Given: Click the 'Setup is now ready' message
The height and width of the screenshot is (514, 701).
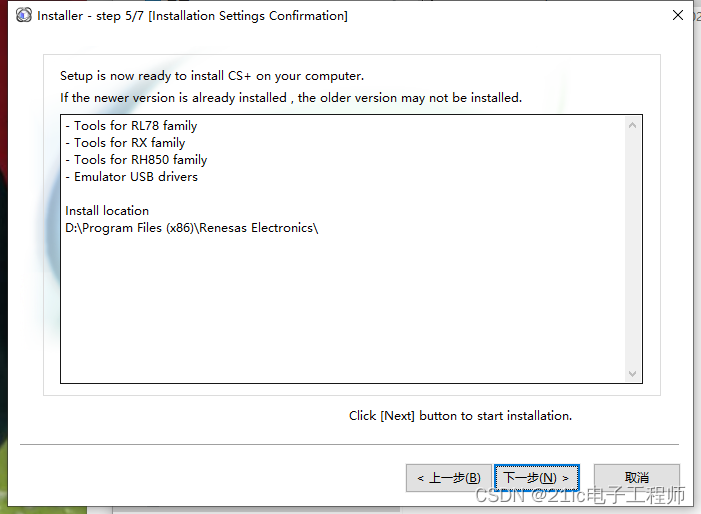Looking at the screenshot, I should tap(212, 76).
